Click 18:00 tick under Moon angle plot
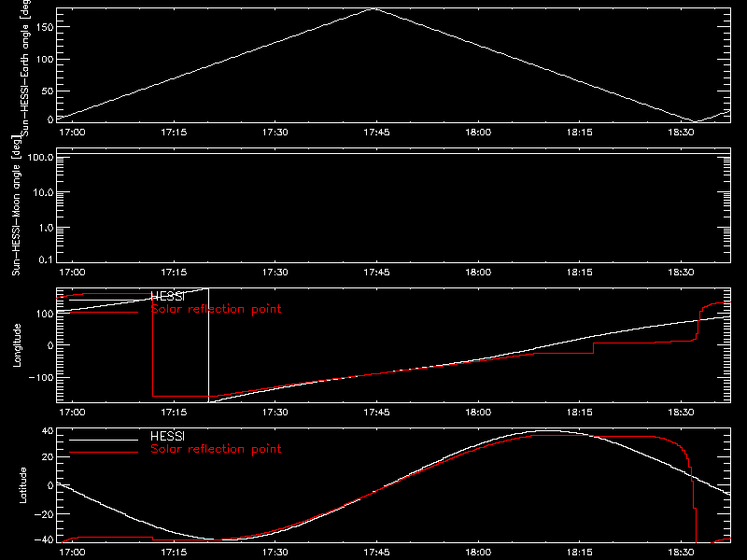 click(x=478, y=272)
